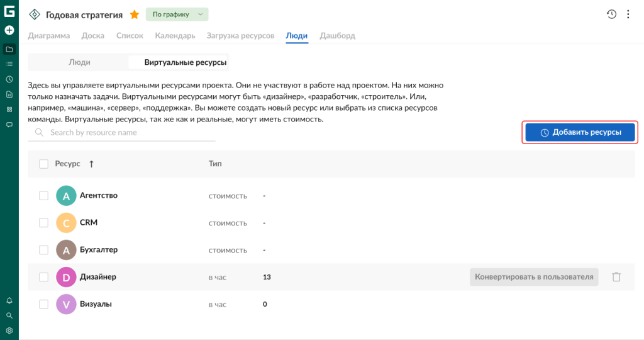Click the Ресурс column header
The width and height of the screenshot is (644, 340).
click(x=67, y=164)
